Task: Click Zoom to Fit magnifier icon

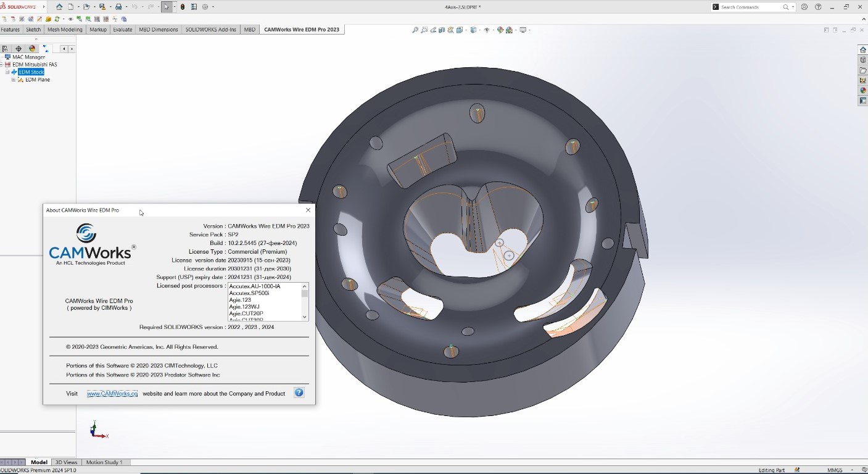Action: point(415,30)
